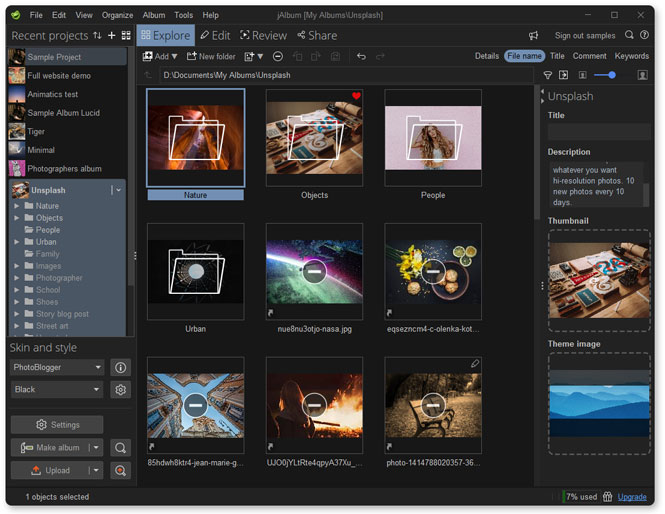Open the Make album dropdown arrow
The image size is (665, 514).
[95, 448]
